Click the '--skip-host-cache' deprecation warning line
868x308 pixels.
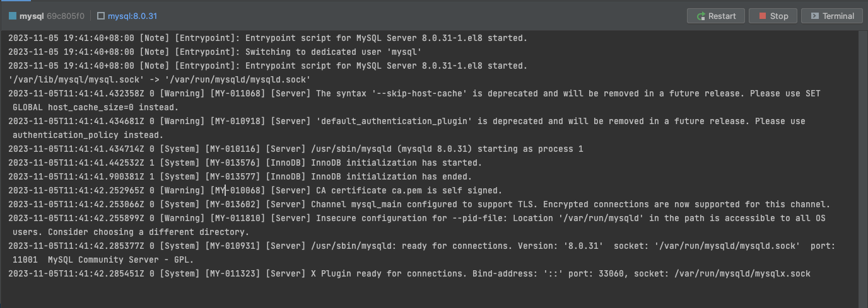[414, 100]
